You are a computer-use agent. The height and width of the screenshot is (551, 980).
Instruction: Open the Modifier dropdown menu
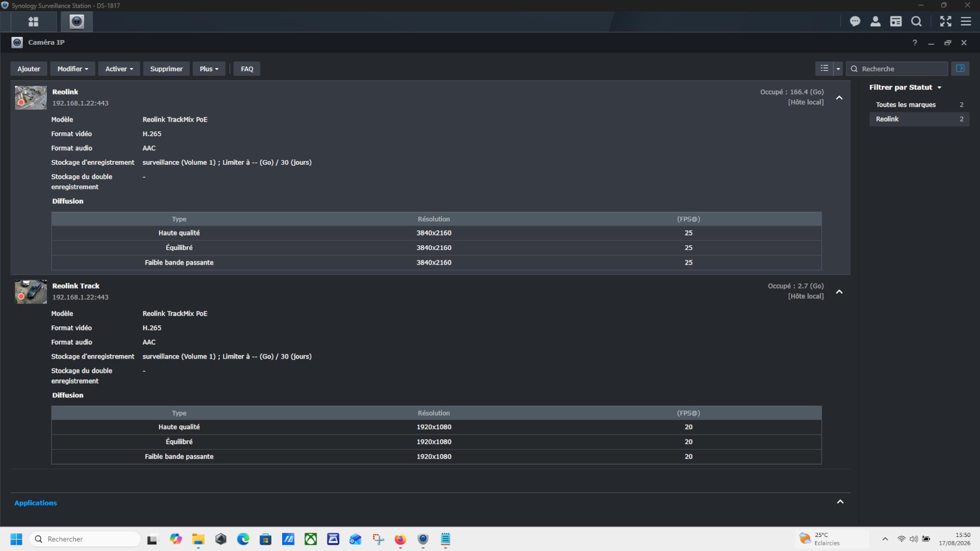click(x=73, y=69)
